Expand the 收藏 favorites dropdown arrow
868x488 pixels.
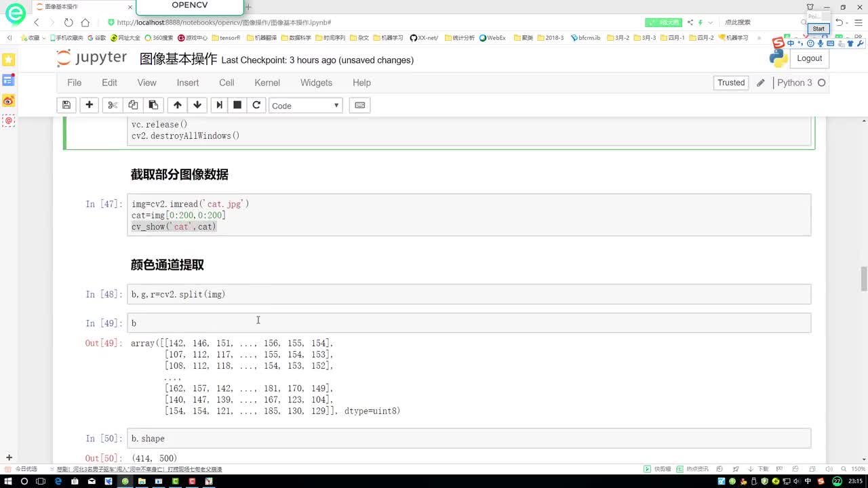45,38
